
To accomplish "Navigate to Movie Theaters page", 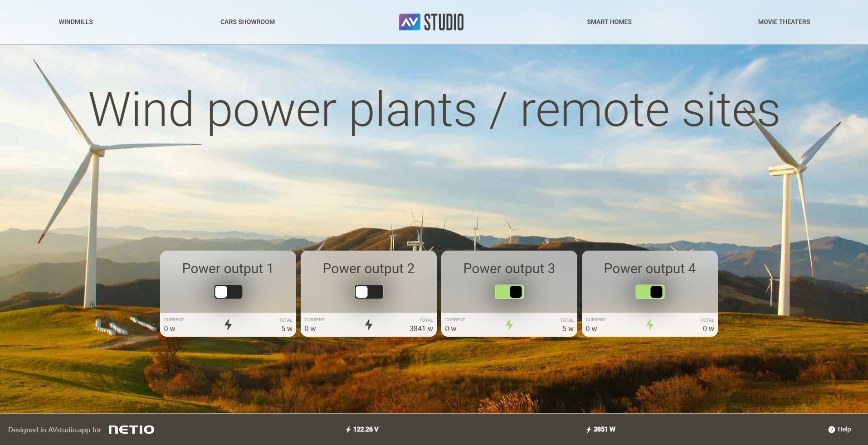I will pos(784,22).
